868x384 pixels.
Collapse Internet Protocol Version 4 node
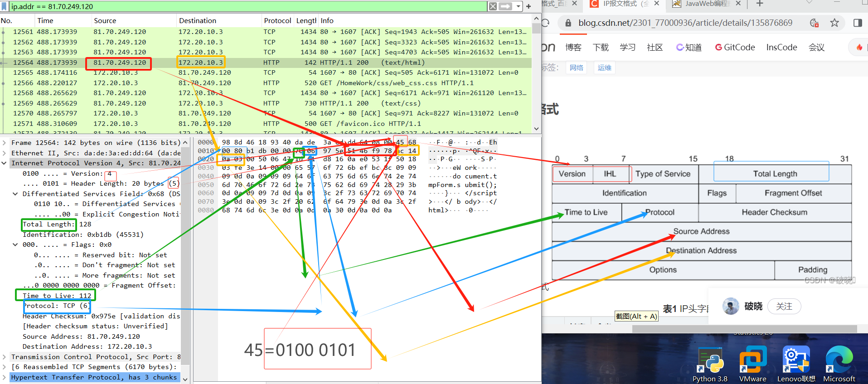coord(4,163)
